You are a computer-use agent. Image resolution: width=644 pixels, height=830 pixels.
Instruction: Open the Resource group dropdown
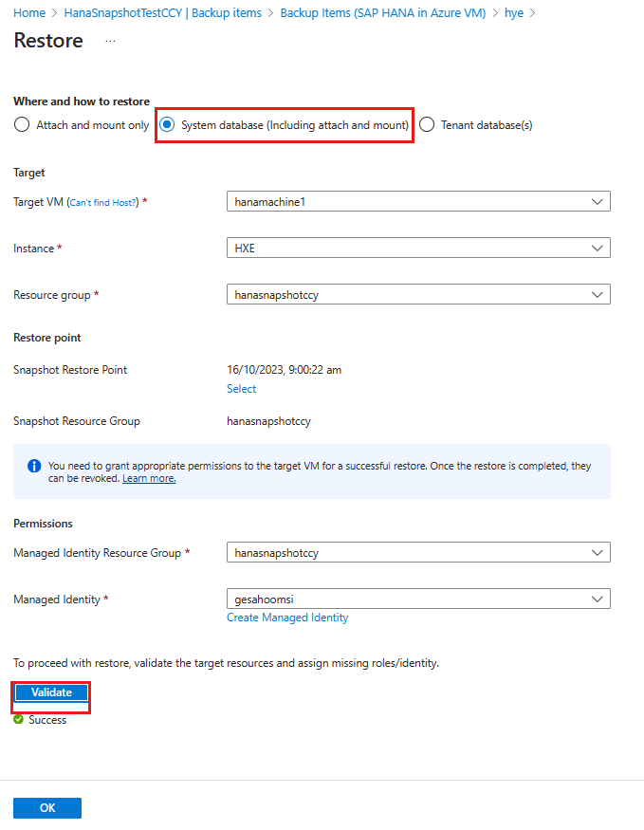(417, 295)
